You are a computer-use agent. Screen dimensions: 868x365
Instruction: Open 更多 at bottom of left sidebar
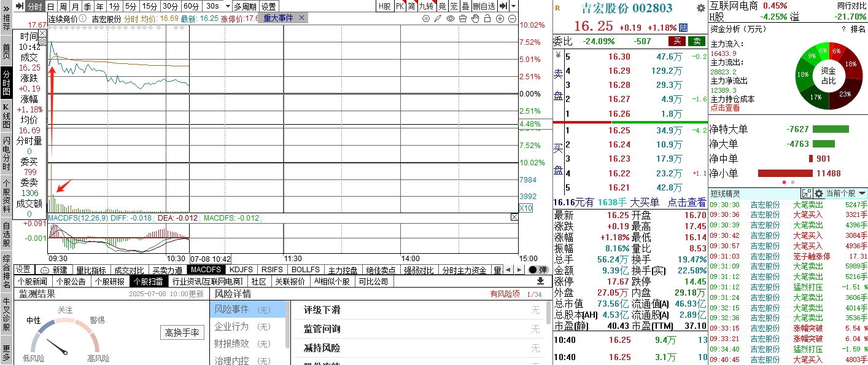[6, 351]
